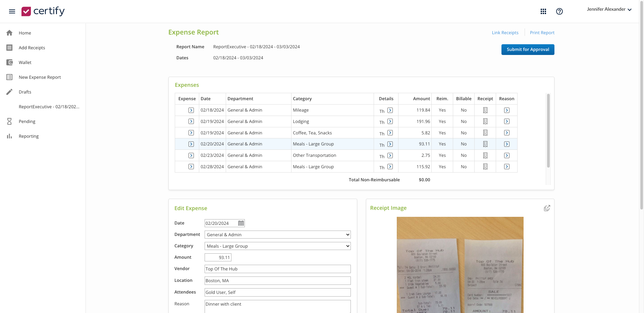View the receipt icon for the Mileage expense
Image resolution: width=644 pixels, height=313 pixels.
[x=485, y=110]
